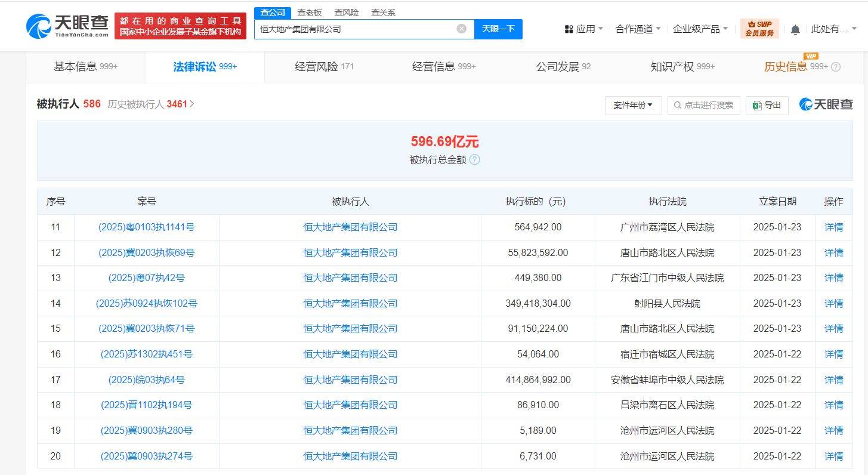
Task: Click the company name search input field
Action: click(358, 28)
